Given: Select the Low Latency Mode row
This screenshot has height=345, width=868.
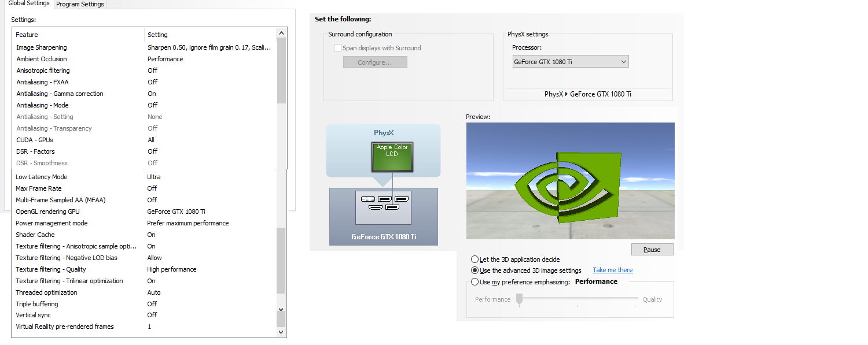Looking at the screenshot, I should (x=144, y=177).
